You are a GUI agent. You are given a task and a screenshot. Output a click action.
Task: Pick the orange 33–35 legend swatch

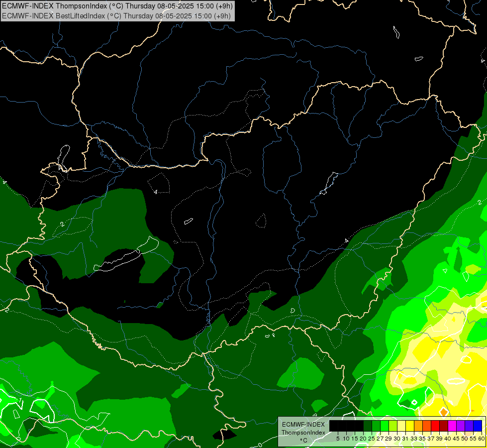click(x=418, y=426)
